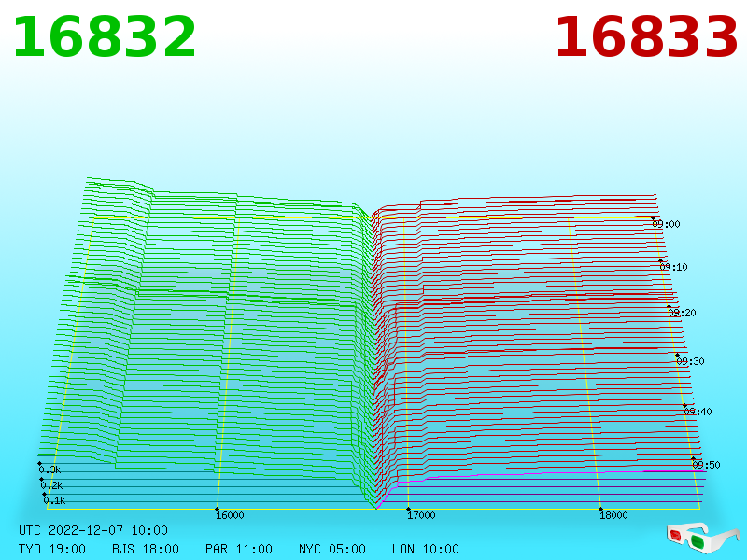Image resolution: width=747 pixels, height=560 pixels.
Task: Select the 09:00 time axis label
Action: coord(666,224)
